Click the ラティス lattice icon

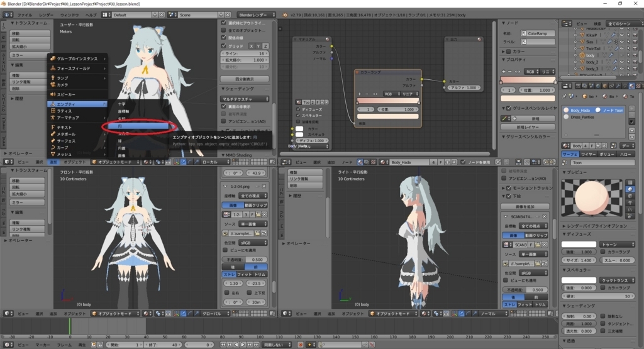[53, 111]
